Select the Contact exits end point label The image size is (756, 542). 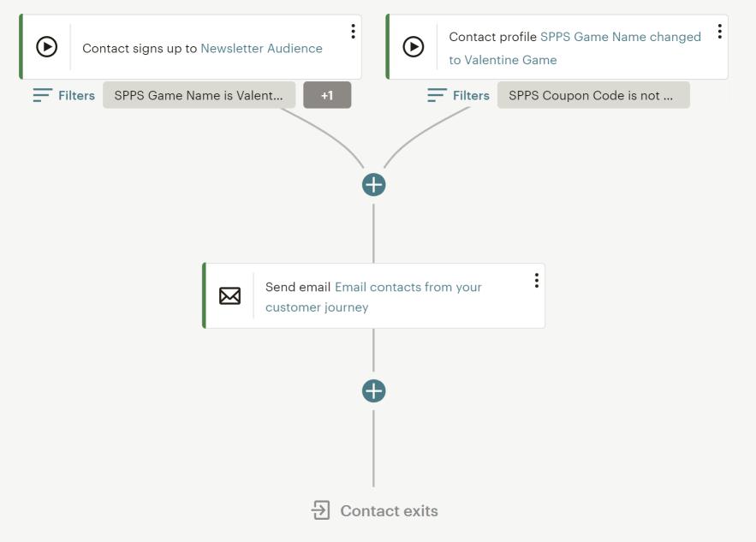(389, 510)
